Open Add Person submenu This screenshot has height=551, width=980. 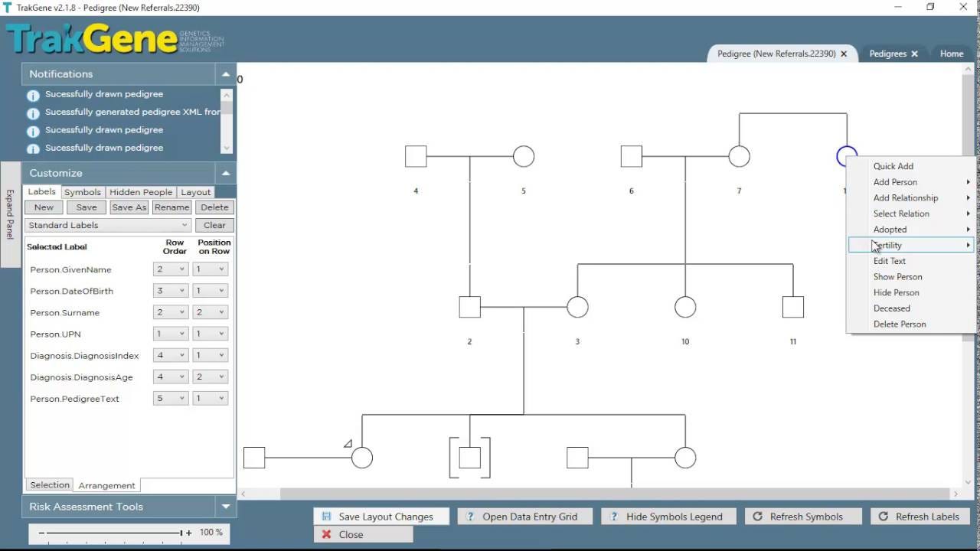pyautogui.click(x=911, y=182)
